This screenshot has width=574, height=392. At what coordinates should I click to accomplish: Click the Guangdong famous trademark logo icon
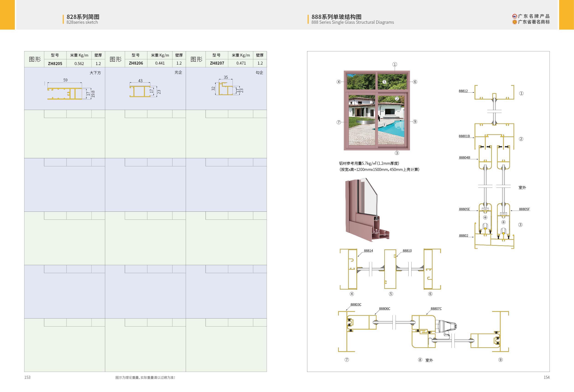click(x=514, y=22)
